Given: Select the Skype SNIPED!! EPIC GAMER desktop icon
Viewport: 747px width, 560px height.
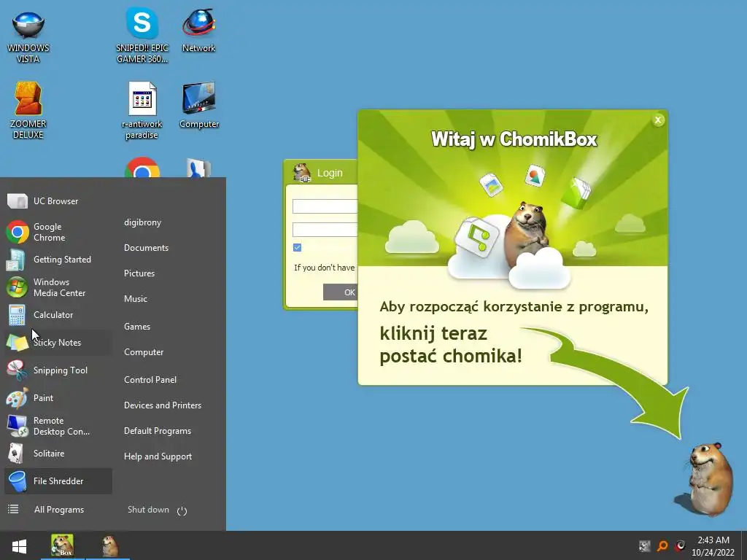Looking at the screenshot, I should coord(142,36).
